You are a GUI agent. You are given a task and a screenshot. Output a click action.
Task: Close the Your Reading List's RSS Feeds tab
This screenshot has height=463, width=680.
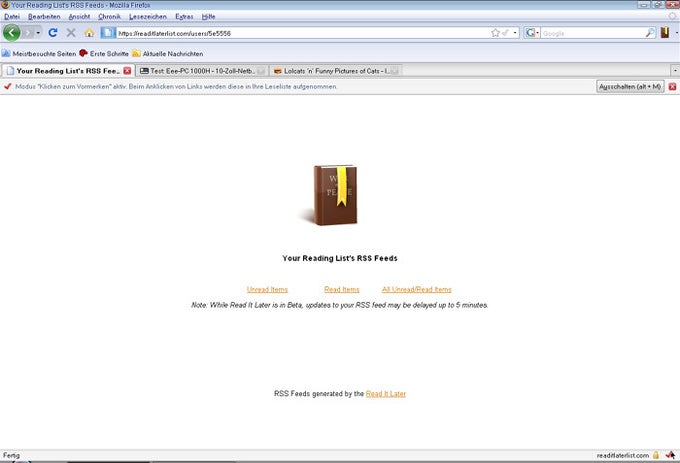click(x=127, y=71)
